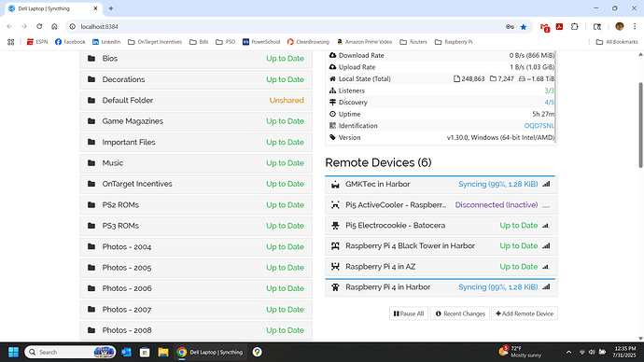Click the Add Remote Device button
The width and height of the screenshot is (644, 362).
point(525,313)
